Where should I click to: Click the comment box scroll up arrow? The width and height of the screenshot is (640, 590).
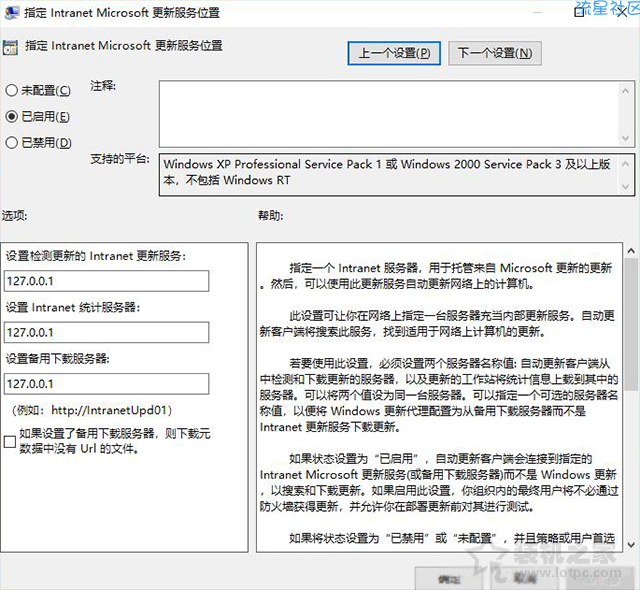click(x=625, y=91)
